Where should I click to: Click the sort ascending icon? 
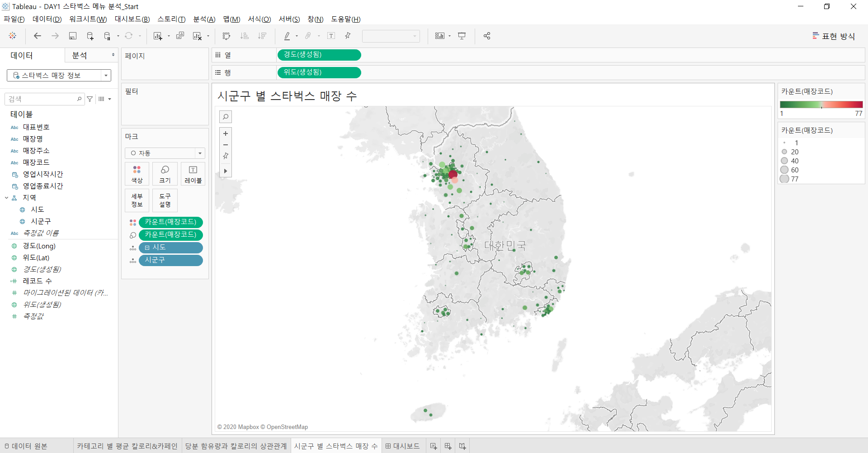(x=245, y=36)
